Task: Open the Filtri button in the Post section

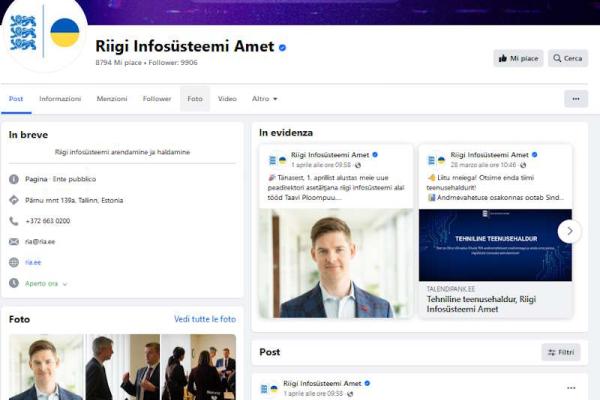Action: 561,352
